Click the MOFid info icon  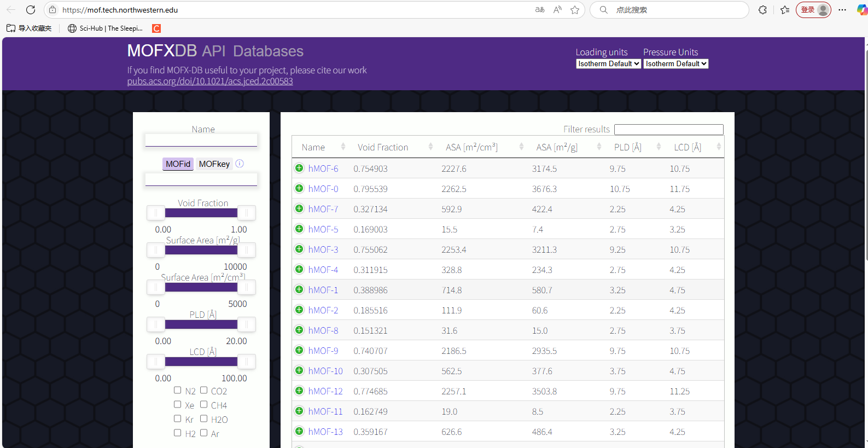tap(240, 164)
